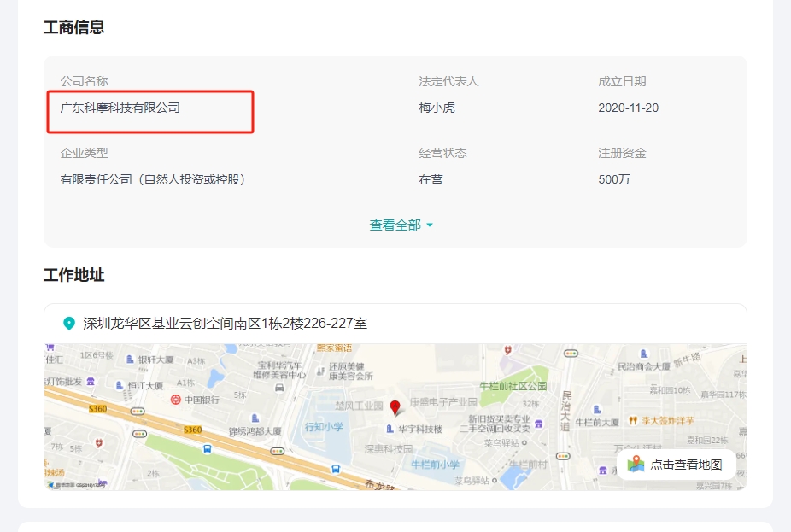Open the map via 点击查看地图 button
Viewport: 791px width, 532px height.
click(685, 465)
